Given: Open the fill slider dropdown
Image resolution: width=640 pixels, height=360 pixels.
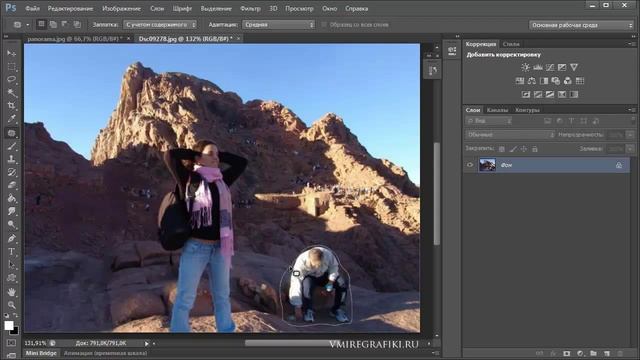Looking at the screenshot, I should 630,149.
